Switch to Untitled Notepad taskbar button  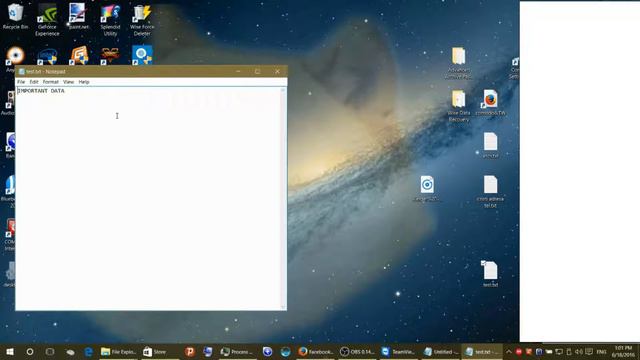(x=441, y=351)
